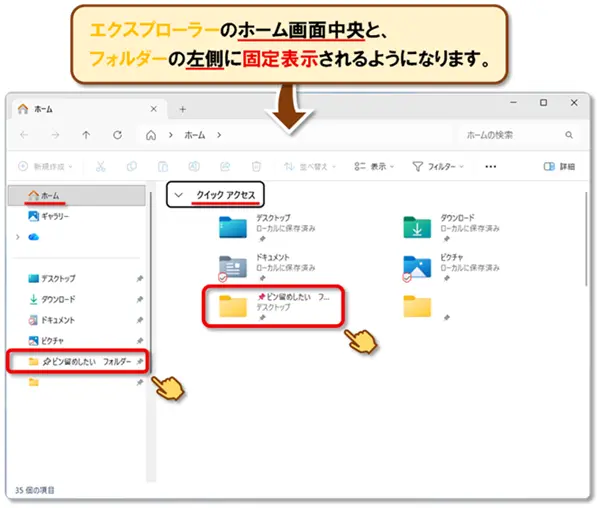Open the デスクトップ folder in Quick Access

coord(268,228)
